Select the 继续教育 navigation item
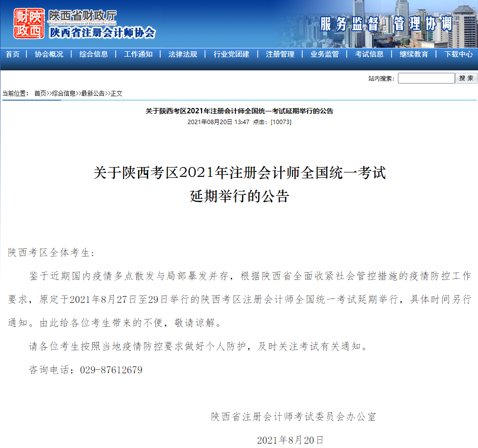 coord(414,54)
